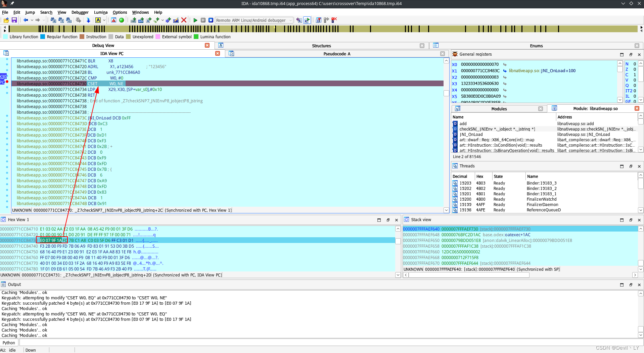
Task: Save the database with floppy icon
Action: tap(14, 20)
